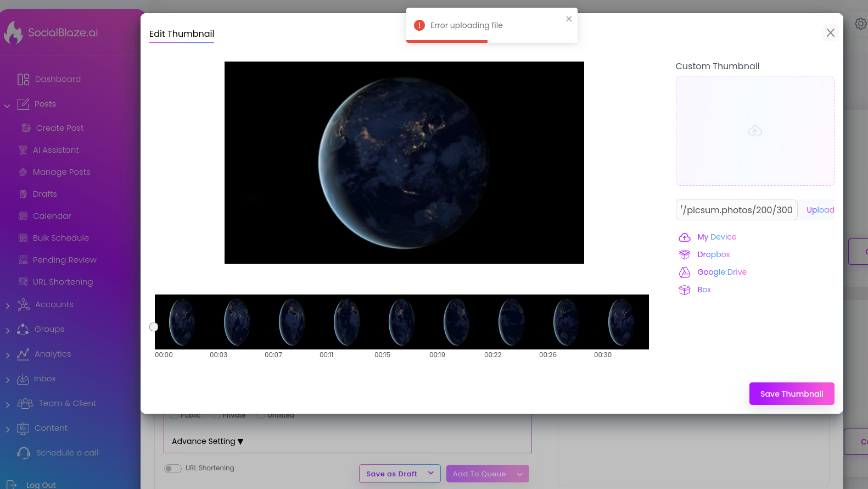This screenshot has width=868, height=489.
Task: Expand the Accounts menu chevron
Action: pyautogui.click(x=8, y=305)
